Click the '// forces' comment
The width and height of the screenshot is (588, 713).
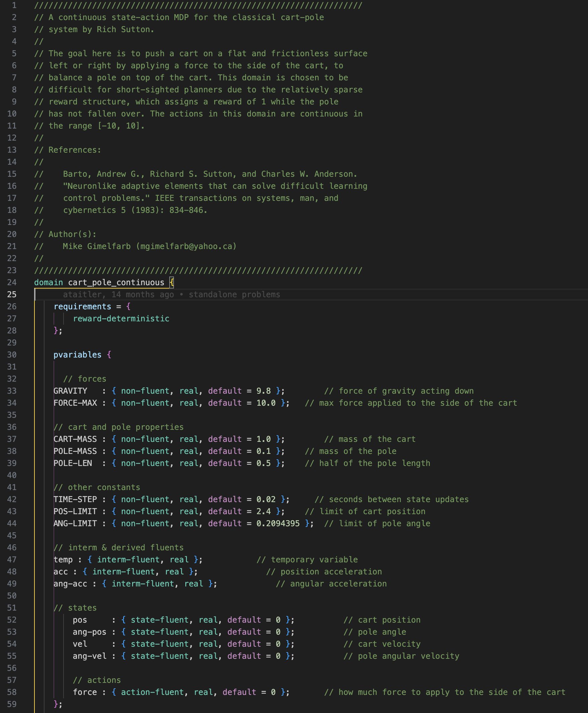85,379
